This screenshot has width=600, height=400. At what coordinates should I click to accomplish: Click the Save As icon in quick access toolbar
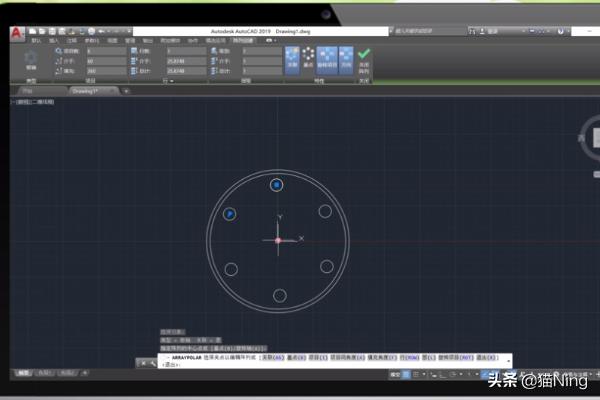pos(62,31)
